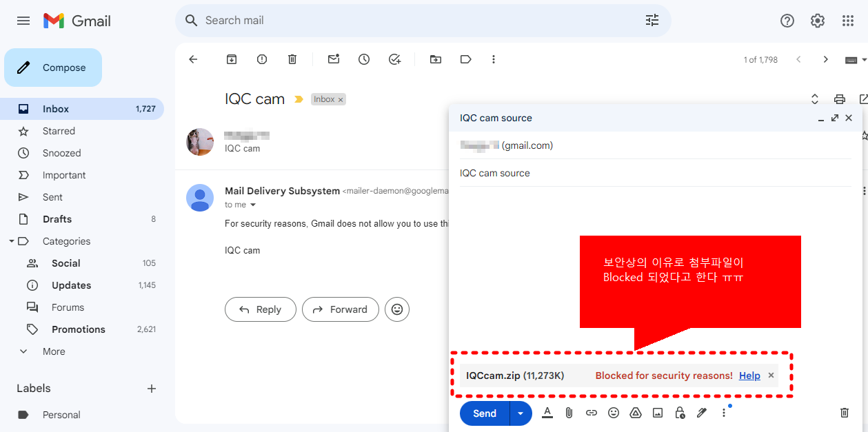The width and height of the screenshot is (868, 432).
Task: Open Social category
Action: pyautogui.click(x=82, y=263)
